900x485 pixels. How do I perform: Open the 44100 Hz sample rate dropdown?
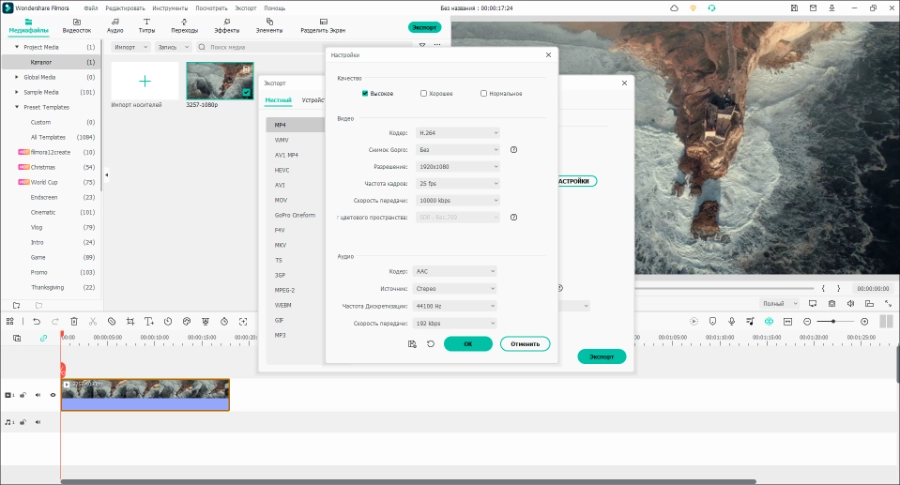455,306
